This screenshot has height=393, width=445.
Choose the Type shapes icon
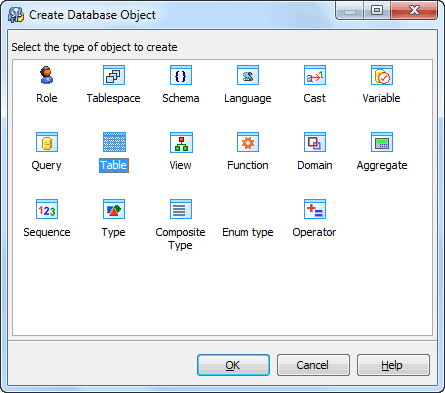(x=114, y=209)
